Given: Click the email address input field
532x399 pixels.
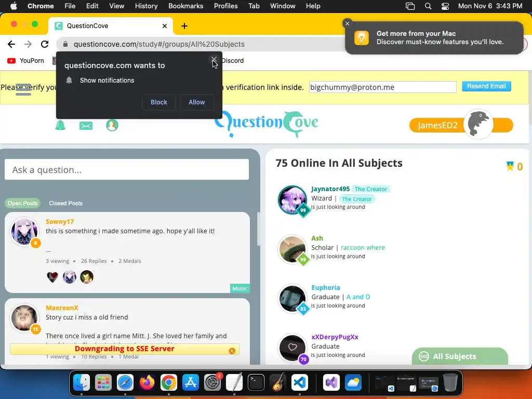Looking at the screenshot, I should tap(383, 87).
